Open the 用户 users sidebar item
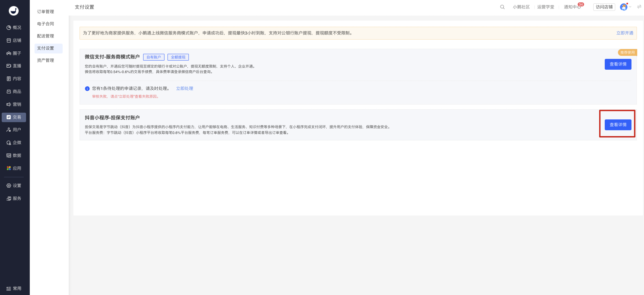This screenshot has height=295, width=644. pos(14,130)
